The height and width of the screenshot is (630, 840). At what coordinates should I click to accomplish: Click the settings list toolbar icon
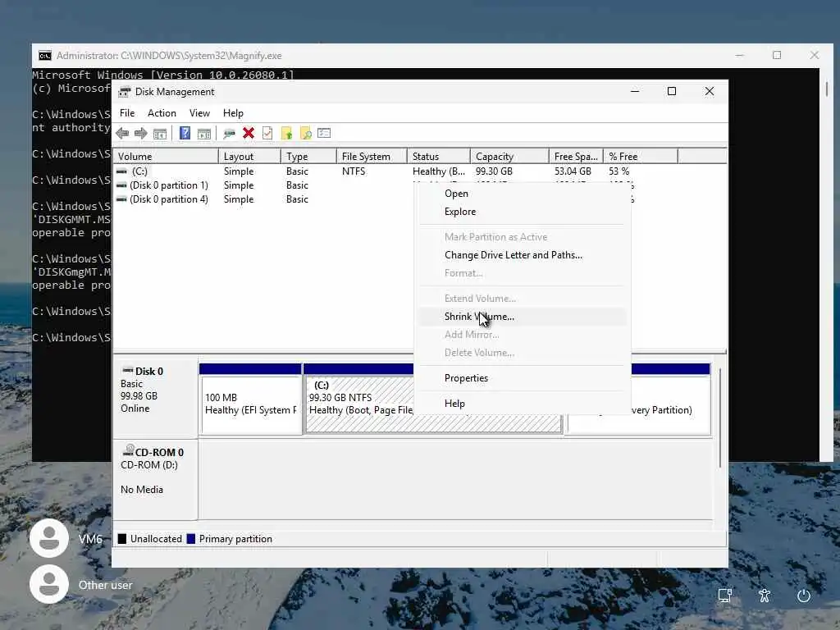point(324,133)
